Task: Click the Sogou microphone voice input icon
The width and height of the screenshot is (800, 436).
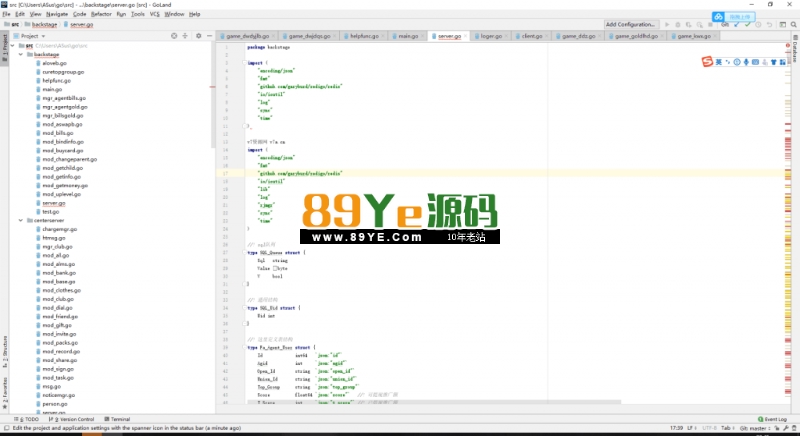Action: pyautogui.click(x=746, y=62)
